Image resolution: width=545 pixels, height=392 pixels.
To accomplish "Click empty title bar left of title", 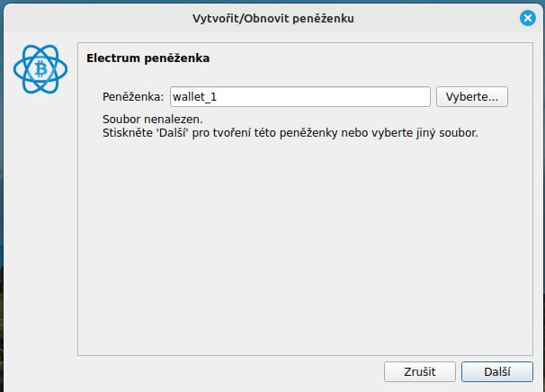I will pyautogui.click(x=97, y=18).
